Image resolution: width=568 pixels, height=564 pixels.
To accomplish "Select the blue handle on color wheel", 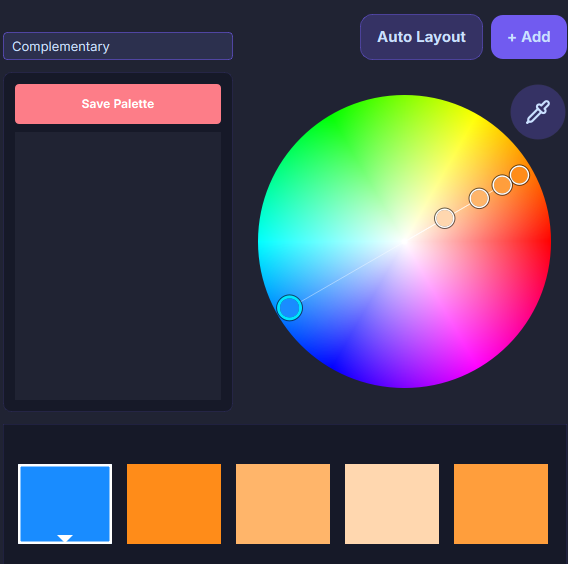I will coord(289,308).
